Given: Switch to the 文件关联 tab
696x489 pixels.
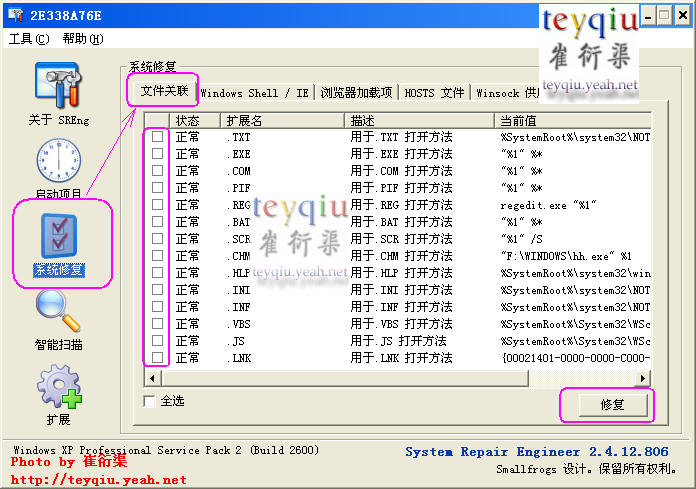Looking at the screenshot, I should point(164,92).
